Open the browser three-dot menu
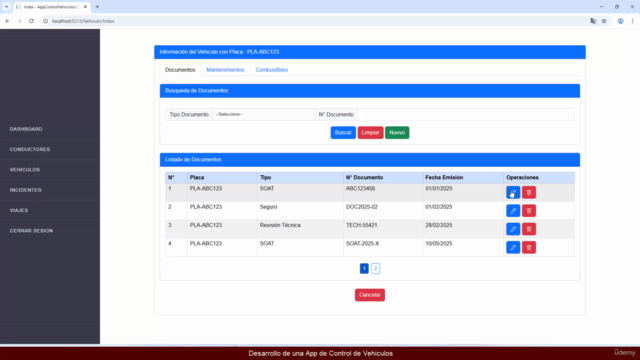Image resolution: width=640 pixels, height=360 pixels. coord(632,21)
